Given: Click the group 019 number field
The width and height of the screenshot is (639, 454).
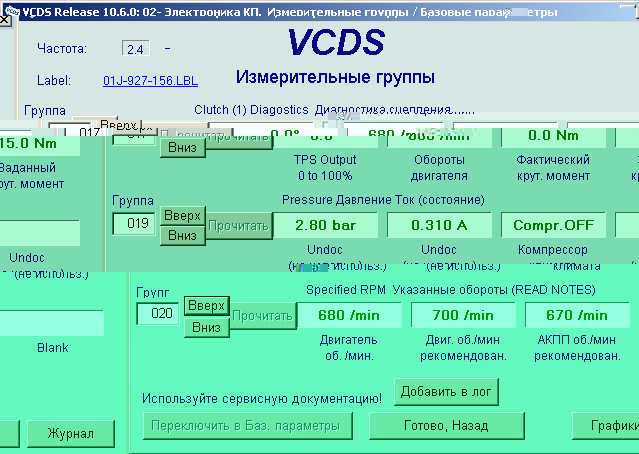Looking at the screenshot, I should click(x=134, y=224).
